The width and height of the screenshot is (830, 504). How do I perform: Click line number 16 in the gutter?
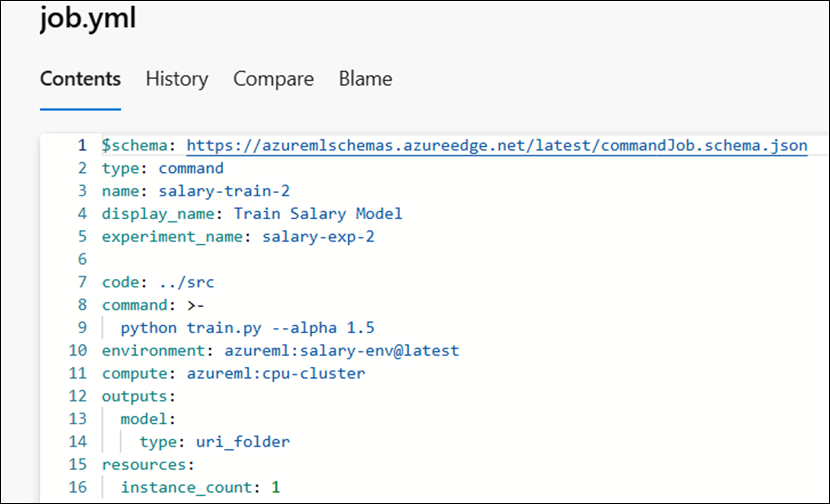(78, 487)
